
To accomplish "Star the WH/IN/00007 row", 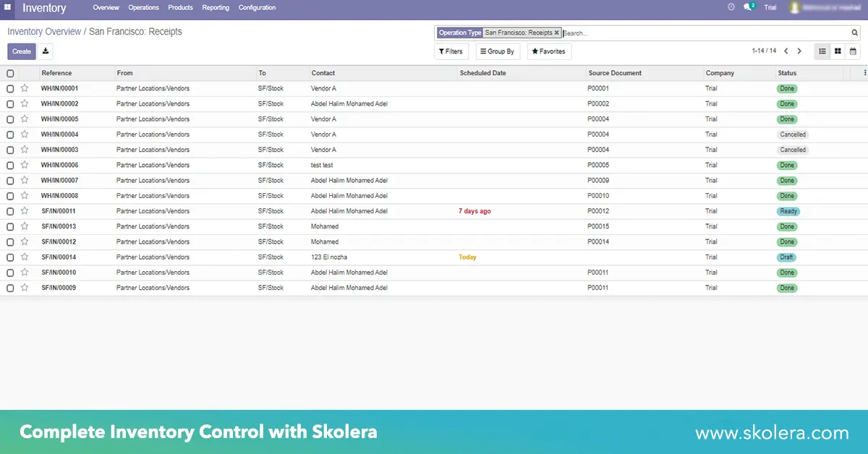I will [25, 180].
